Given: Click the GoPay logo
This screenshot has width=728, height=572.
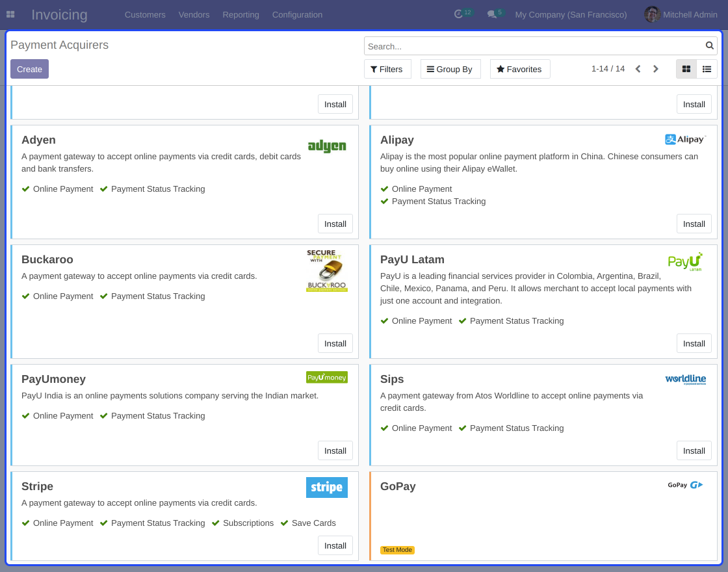Looking at the screenshot, I should (685, 485).
